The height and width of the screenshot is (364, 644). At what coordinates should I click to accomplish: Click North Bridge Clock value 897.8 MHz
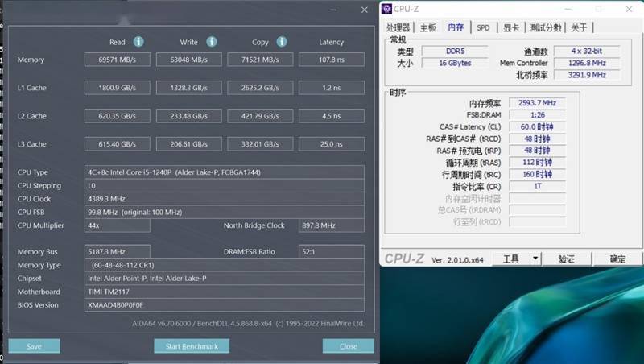pyautogui.click(x=332, y=225)
